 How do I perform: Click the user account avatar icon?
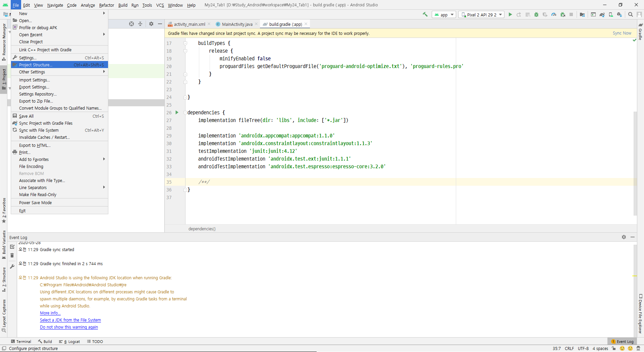click(639, 14)
